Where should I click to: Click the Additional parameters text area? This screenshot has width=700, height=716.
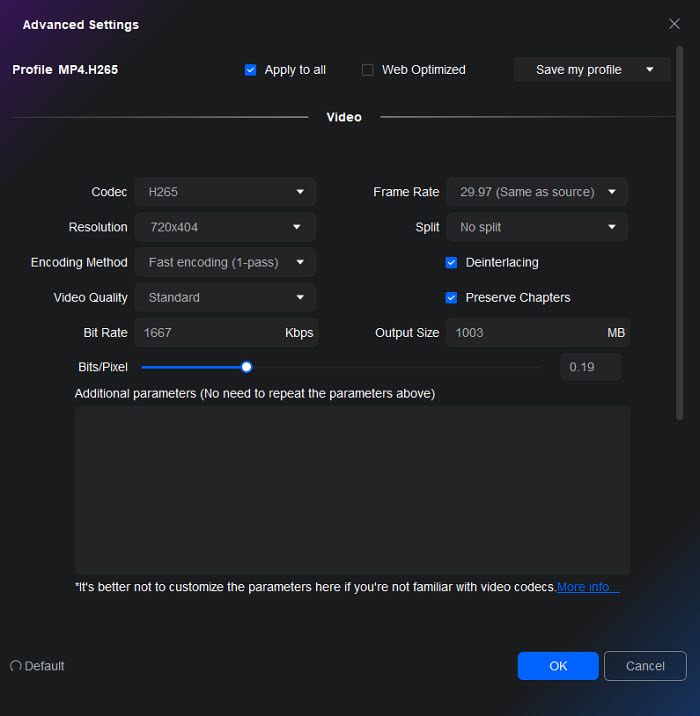353,490
